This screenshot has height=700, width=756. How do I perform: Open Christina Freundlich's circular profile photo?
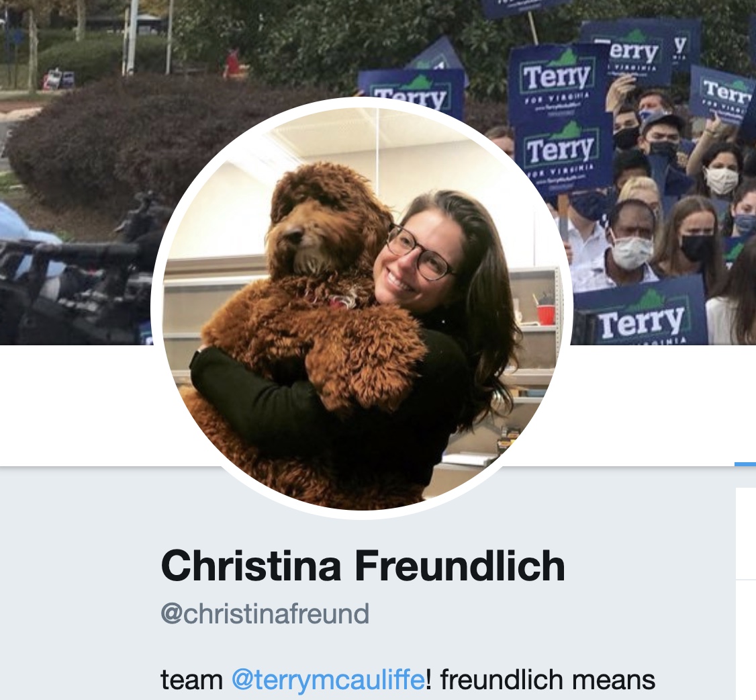(x=362, y=308)
